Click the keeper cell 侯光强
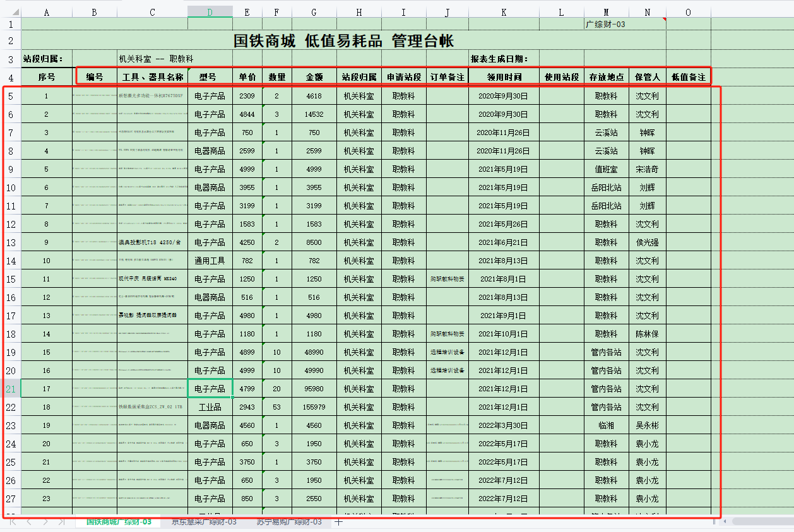This screenshot has height=532, width=794. (648, 242)
